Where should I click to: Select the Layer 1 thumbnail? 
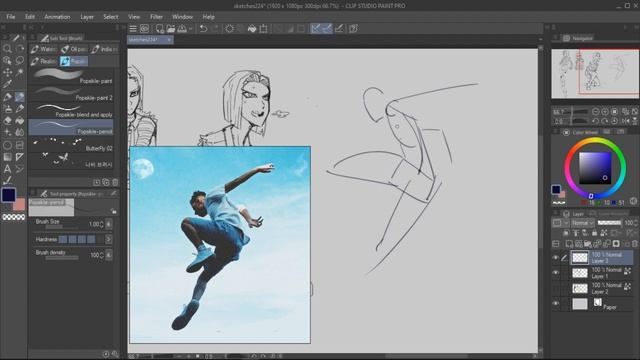click(580, 273)
